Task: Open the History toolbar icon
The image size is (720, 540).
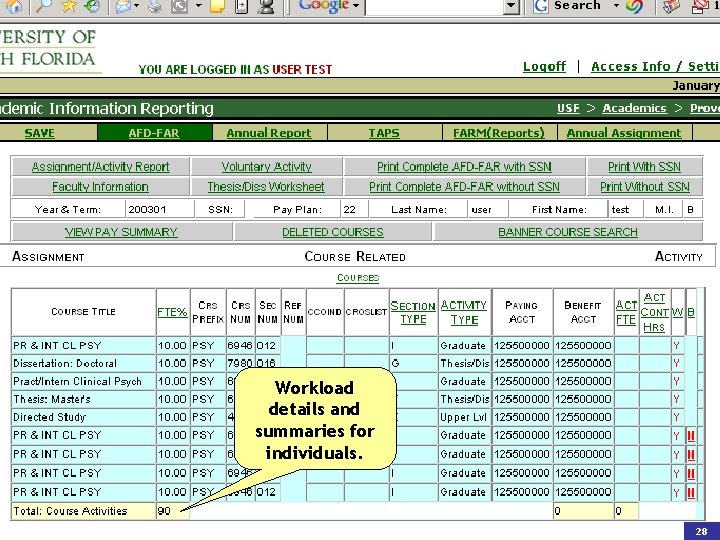Action: click(x=93, y=6)
